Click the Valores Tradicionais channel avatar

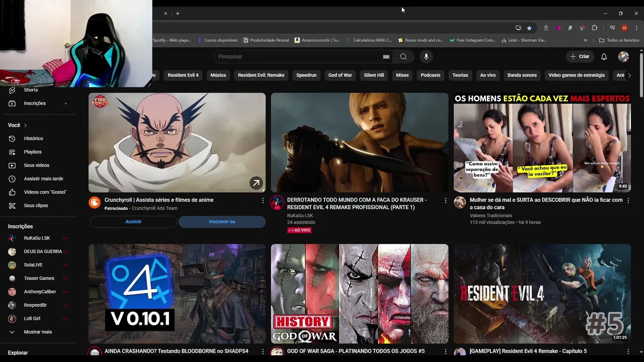click(460, 203)
